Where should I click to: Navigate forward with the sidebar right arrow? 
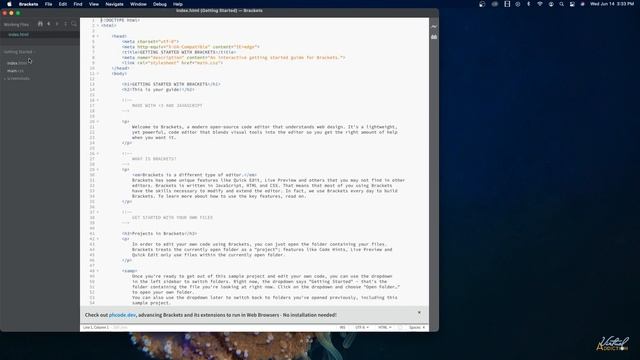57,24
